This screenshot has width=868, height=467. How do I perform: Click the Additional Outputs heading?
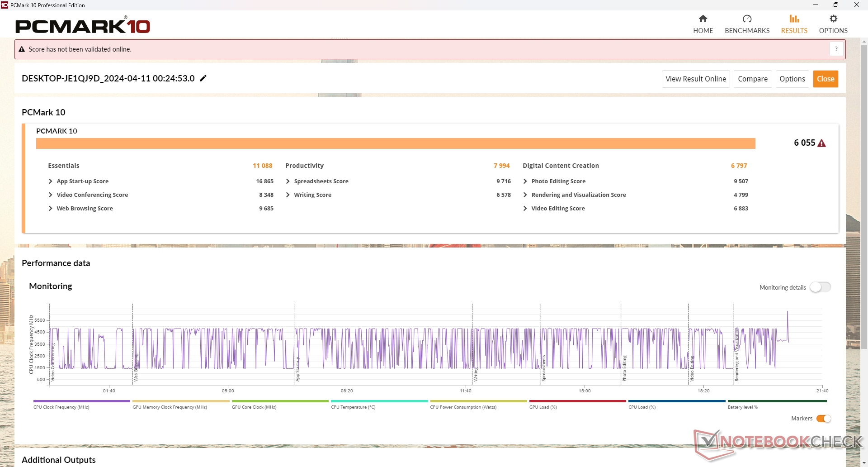click(59, 460)
